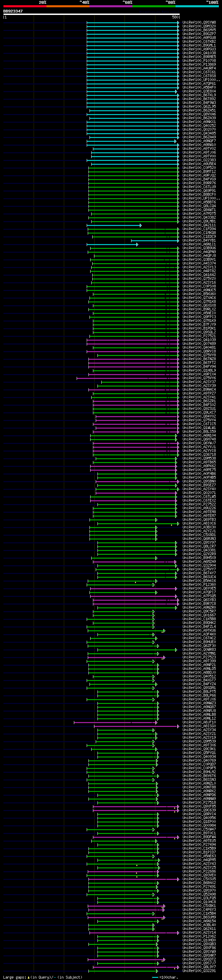
Task: Click the Large gaps legend text
Action: [43, 977]
